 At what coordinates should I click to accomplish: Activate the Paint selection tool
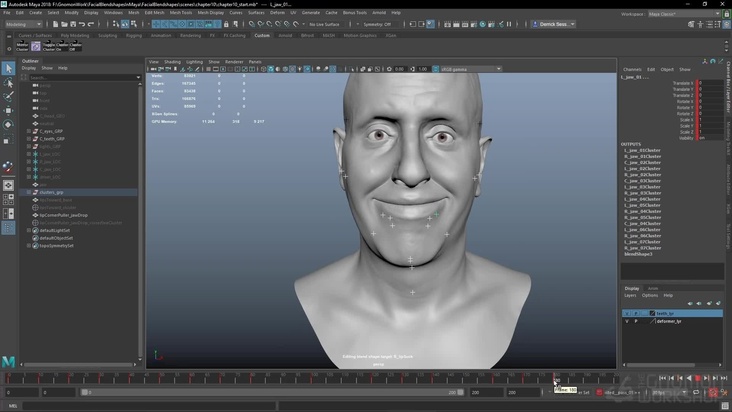pyautogui.click(x=8, y=97)
